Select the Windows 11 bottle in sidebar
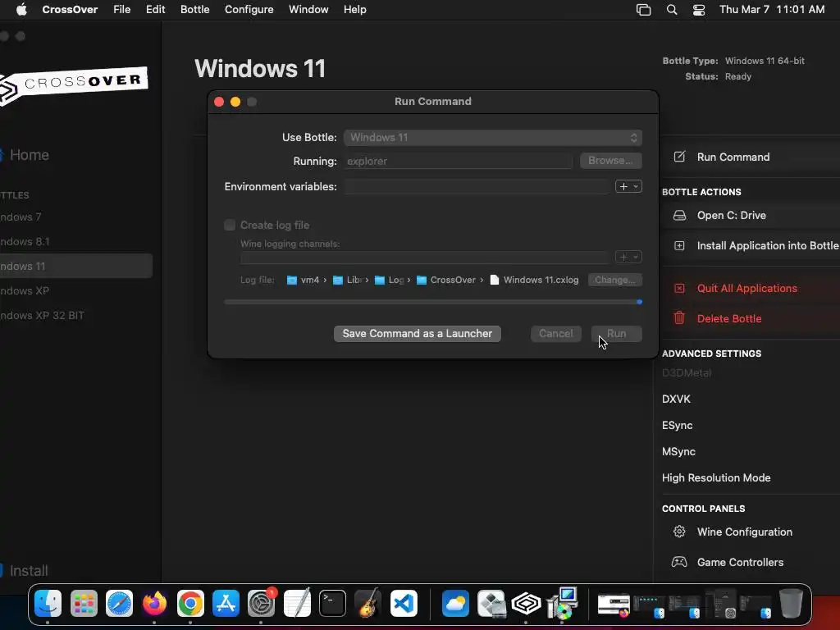Viewport: 840px width, 630px height. tap(76, 267)
